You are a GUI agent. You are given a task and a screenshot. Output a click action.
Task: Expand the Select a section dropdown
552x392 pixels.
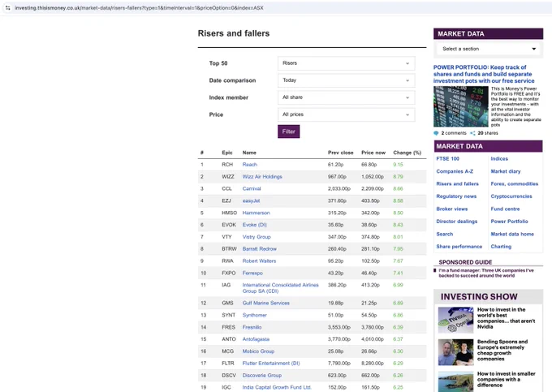pyautogui.click(x=489, y=49)
